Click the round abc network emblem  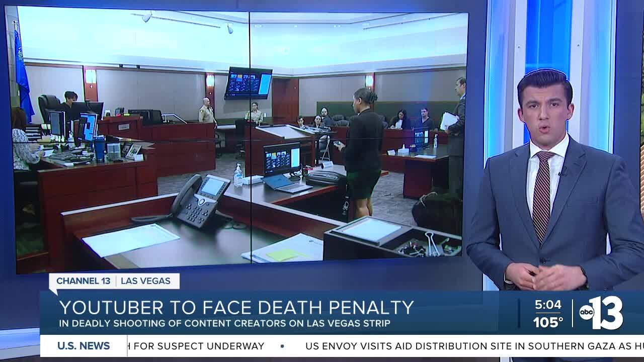click(587, 312)
